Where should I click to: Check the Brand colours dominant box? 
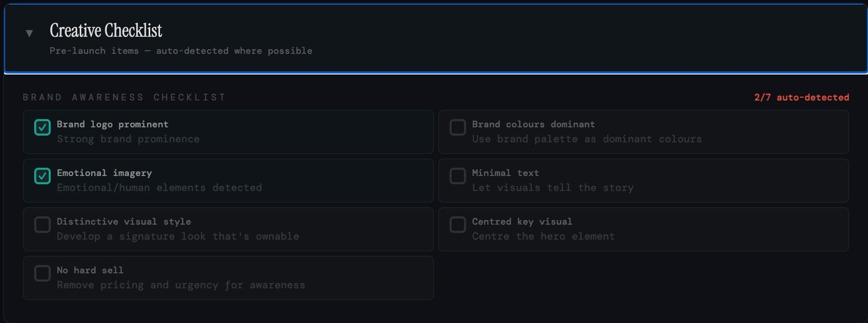(x=458, y=128)
